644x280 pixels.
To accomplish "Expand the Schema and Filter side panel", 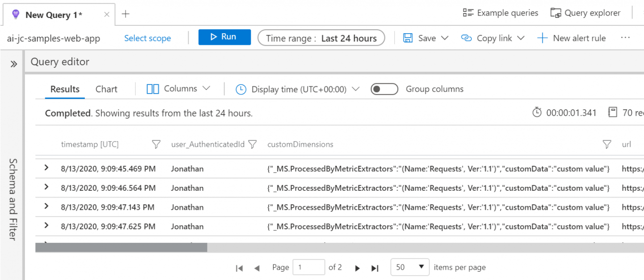I will click(14, 64).
